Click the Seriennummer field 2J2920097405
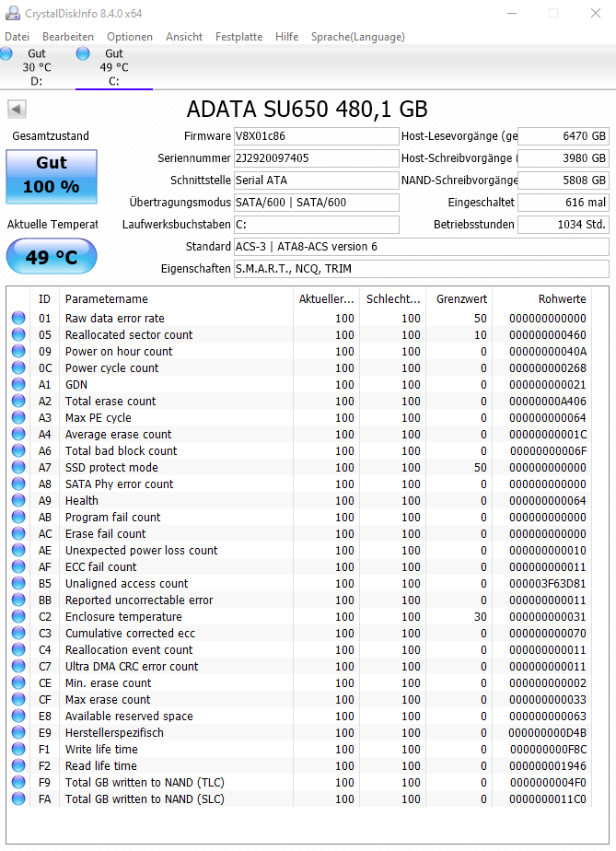Viewport: 616px width, 851px height. tap(317, 157)
